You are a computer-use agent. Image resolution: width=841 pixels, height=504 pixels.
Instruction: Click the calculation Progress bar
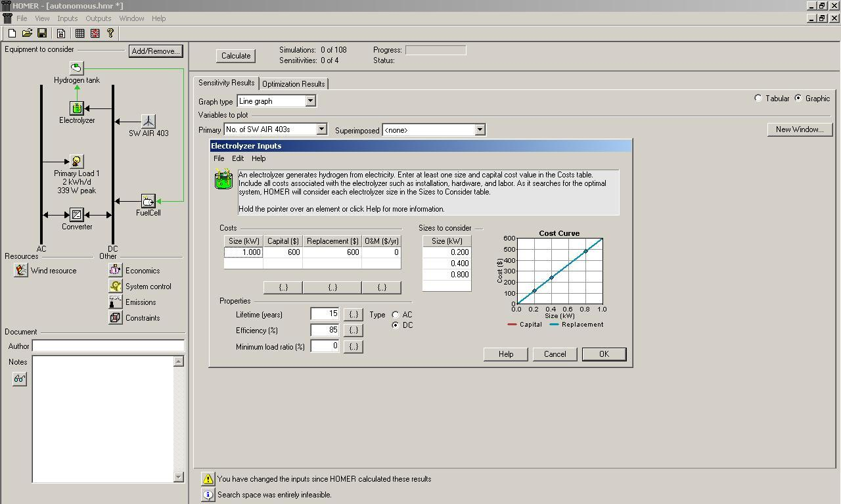(436, 50)
